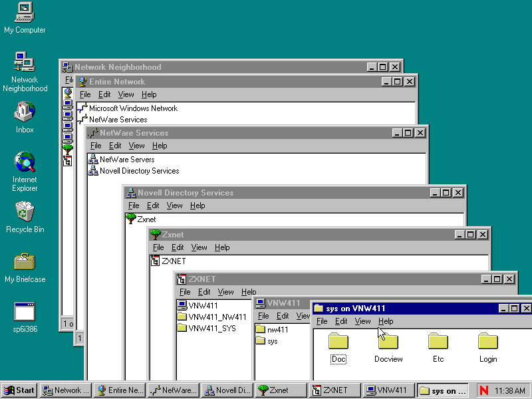Viewport: 532px width, 399px height.
Task: Select the My Briefcase desktop icon
Action: coord(25,268)
